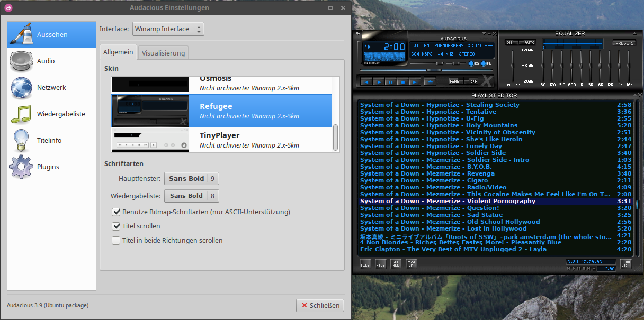This screenshot has width=644, height=320.
Task: Select track Mezmerize - Cigaro
Action: coord(496,180)
